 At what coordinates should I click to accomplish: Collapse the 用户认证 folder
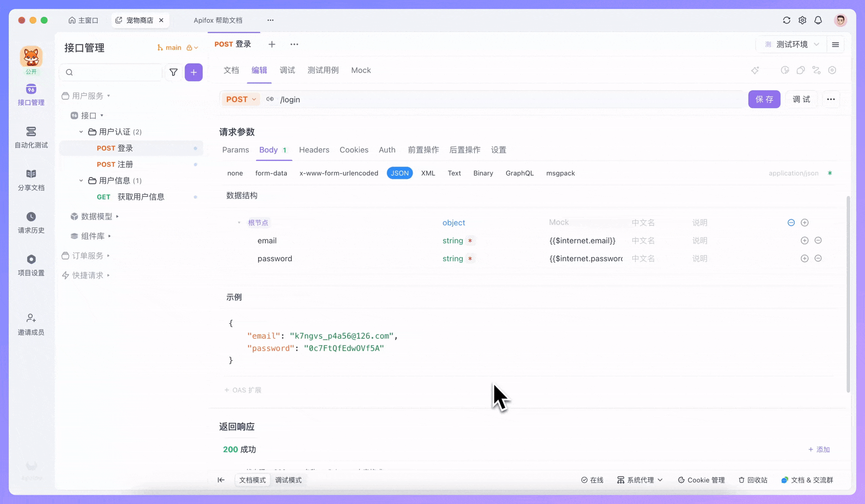(81, 132)
